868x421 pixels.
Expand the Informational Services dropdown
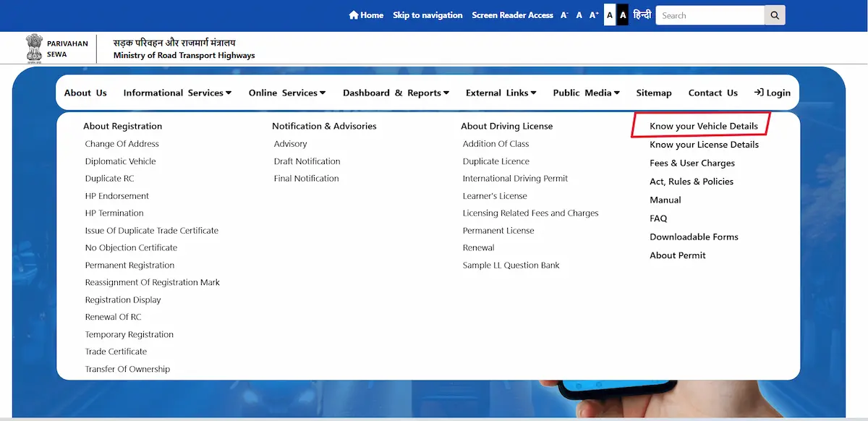177,93
